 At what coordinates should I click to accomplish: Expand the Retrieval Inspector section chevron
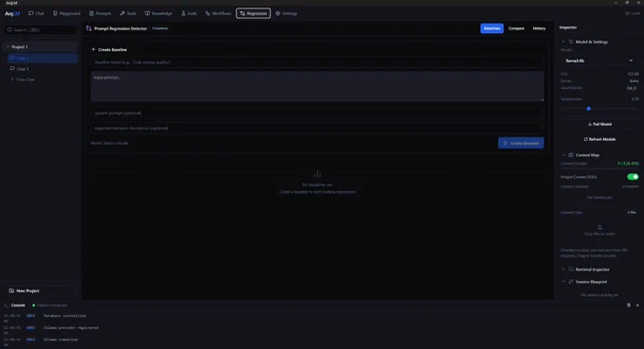pyautogui.click(x=563, y=270)
